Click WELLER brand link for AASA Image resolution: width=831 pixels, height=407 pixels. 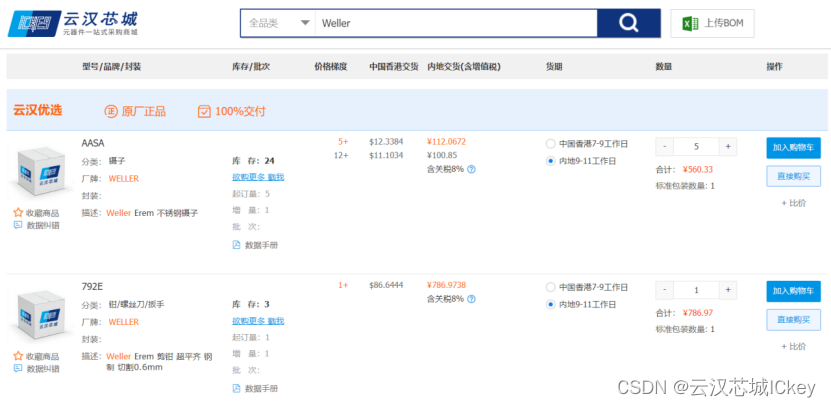(123, 179)
